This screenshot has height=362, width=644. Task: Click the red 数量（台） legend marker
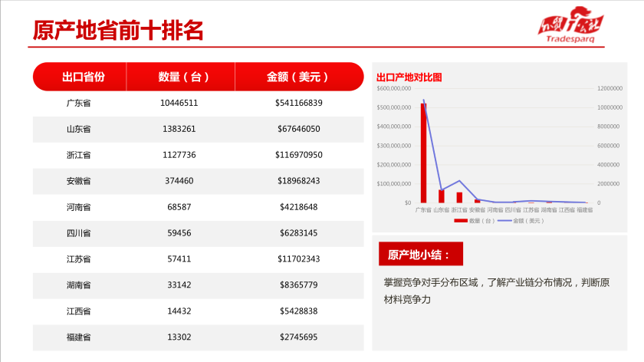tap(460, 221)
